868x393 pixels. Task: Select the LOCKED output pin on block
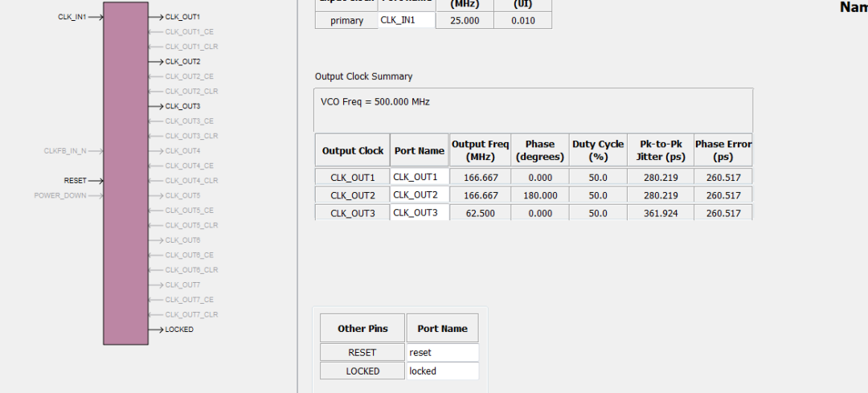(178, 330)
